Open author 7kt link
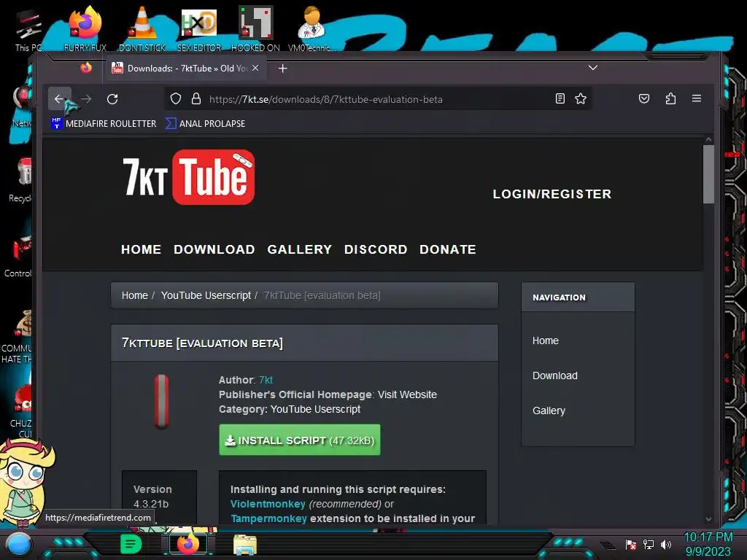 [266, 380]
